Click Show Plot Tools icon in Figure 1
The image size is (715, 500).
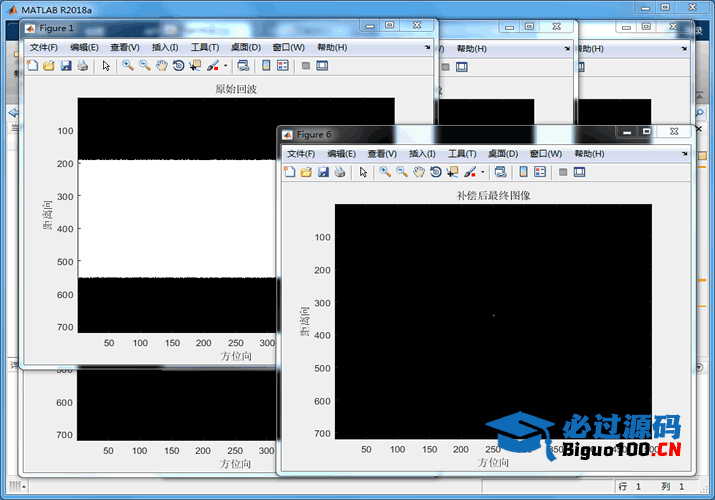pos(322,66)
